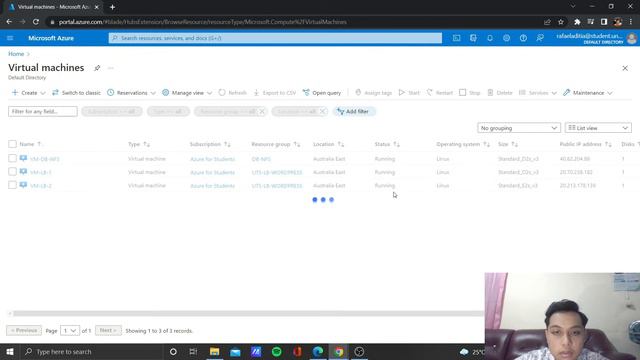Viewport: 640px width, 360px height.
Task: Check the box for the VM-LB-2 row
Action: click(x=12, y=185)
